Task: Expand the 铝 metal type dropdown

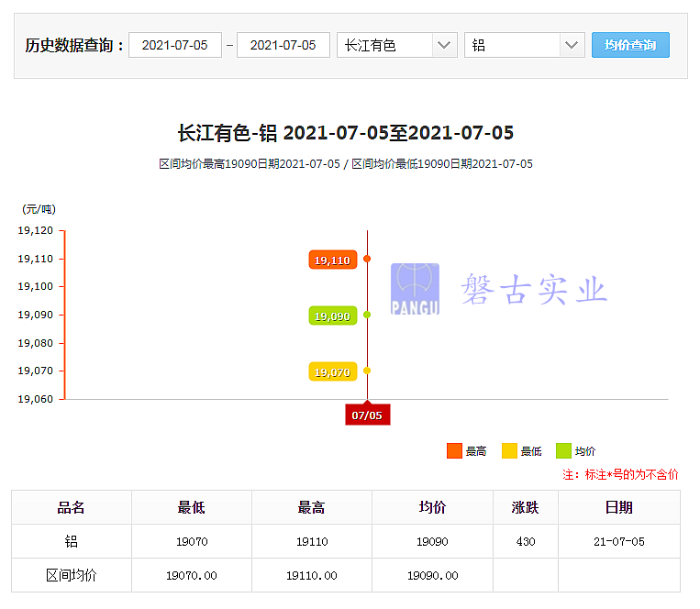Action: click(x=525, y=45)
